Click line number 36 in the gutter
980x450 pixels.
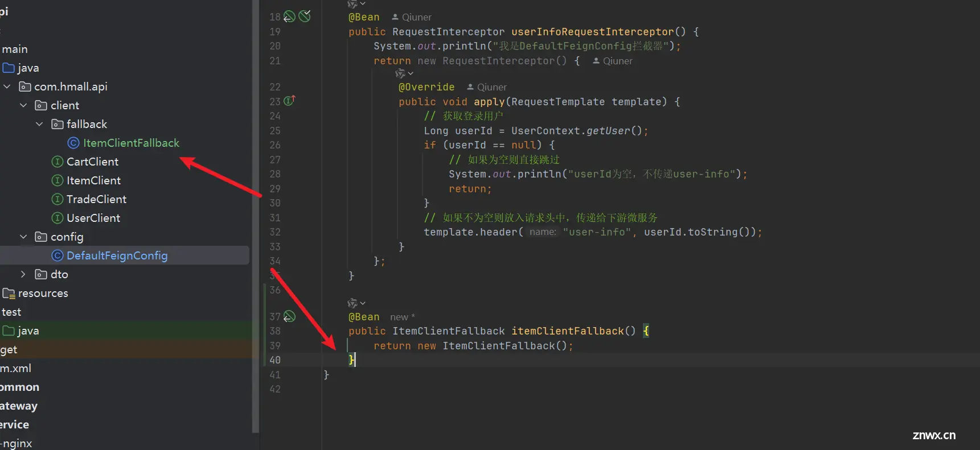(275, 290)
